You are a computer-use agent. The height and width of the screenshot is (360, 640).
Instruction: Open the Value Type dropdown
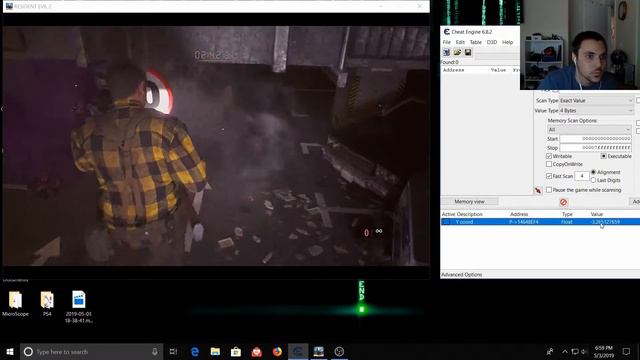pyautogui.click(x=596, y=111)
